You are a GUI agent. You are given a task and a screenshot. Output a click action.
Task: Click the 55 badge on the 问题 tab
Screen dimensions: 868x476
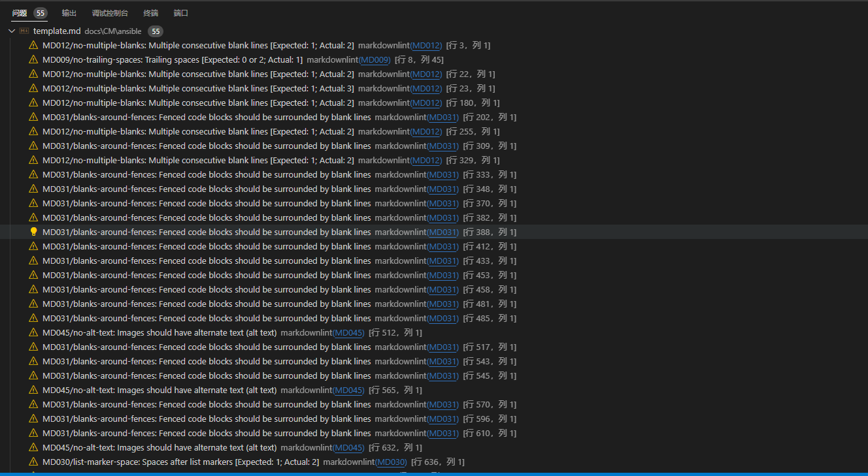(39, 12)
